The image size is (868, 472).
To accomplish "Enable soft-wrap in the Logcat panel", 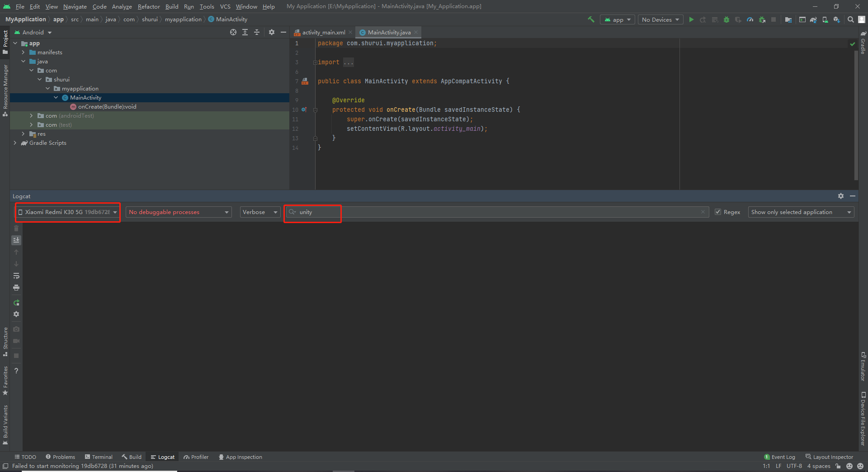I will click(x=16, y=276).
